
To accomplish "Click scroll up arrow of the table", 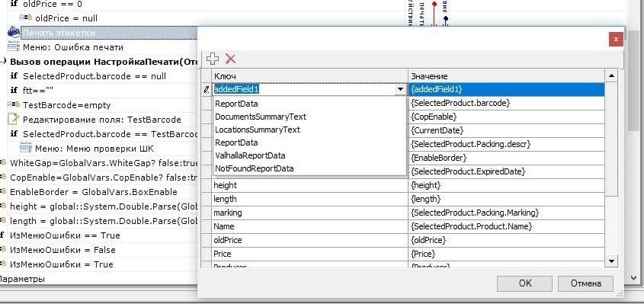I will [x=611, y=76].
